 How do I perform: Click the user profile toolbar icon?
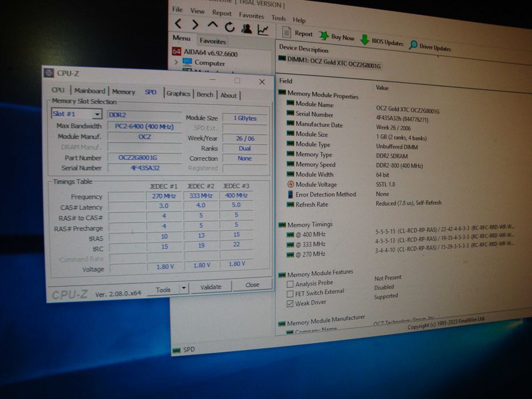click(x=247, y=28)
